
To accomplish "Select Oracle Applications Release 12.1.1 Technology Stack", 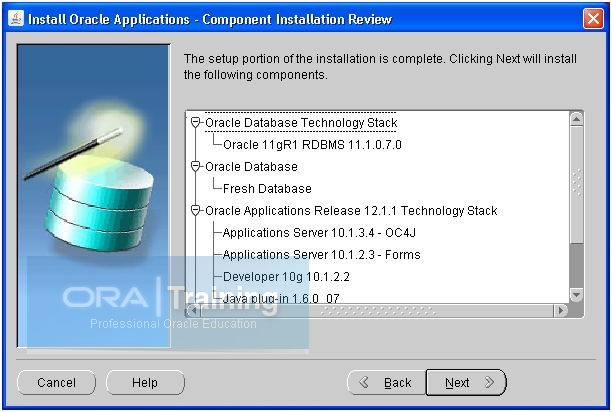I will tap(351, 211).
